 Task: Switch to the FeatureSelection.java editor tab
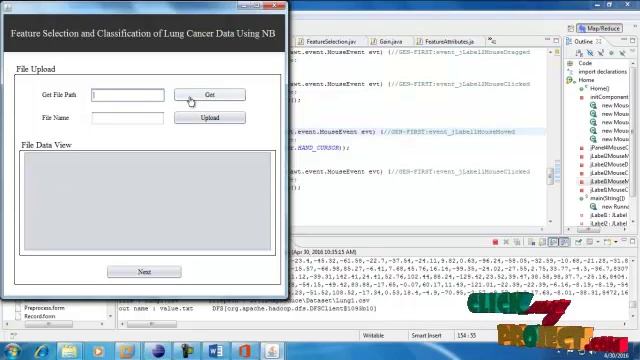point(327,42)
